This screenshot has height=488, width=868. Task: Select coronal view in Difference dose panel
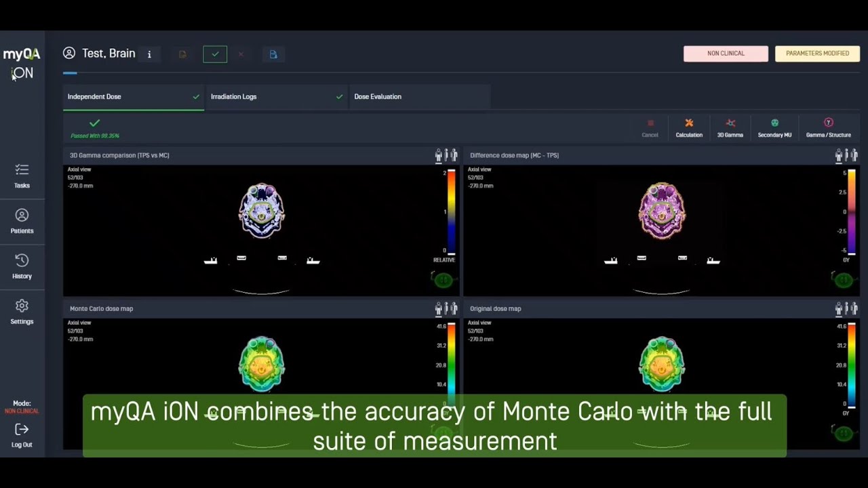[x=854, y=155]
